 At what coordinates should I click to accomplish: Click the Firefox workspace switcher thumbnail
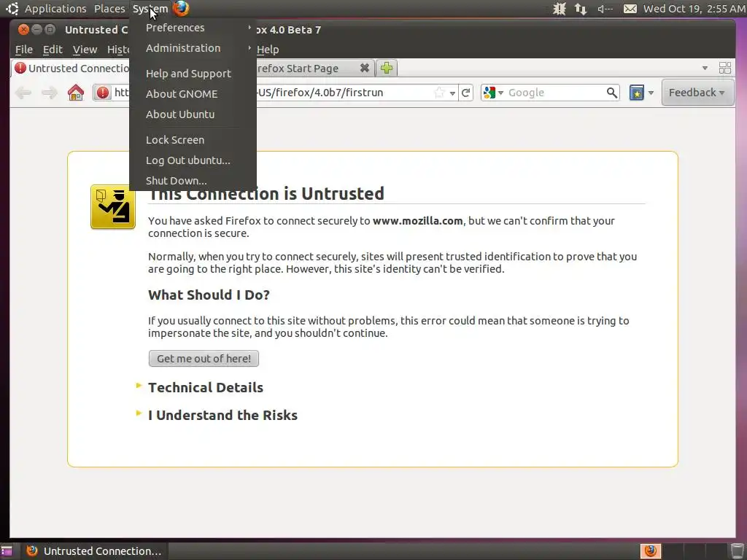[x=650, y=551]
